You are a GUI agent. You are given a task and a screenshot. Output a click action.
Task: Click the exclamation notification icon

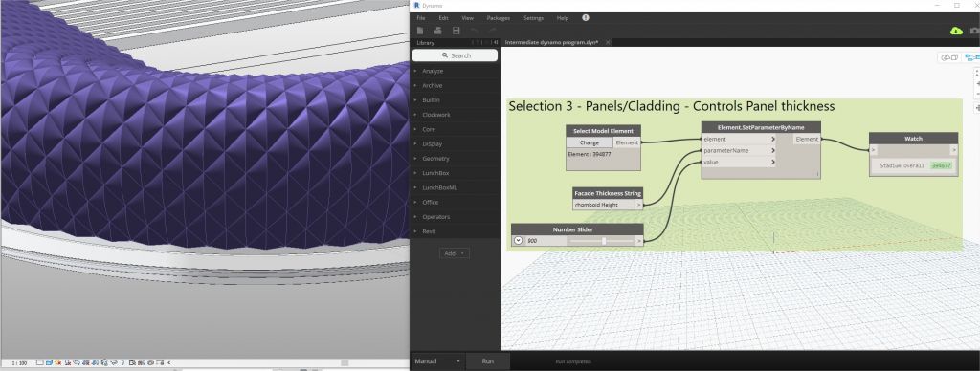[586, 18]
